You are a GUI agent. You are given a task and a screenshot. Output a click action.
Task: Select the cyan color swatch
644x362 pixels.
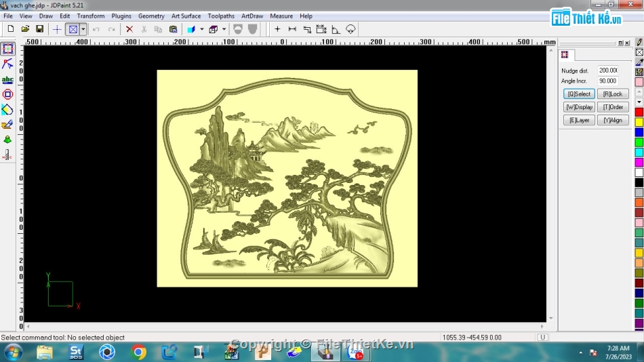639,153
